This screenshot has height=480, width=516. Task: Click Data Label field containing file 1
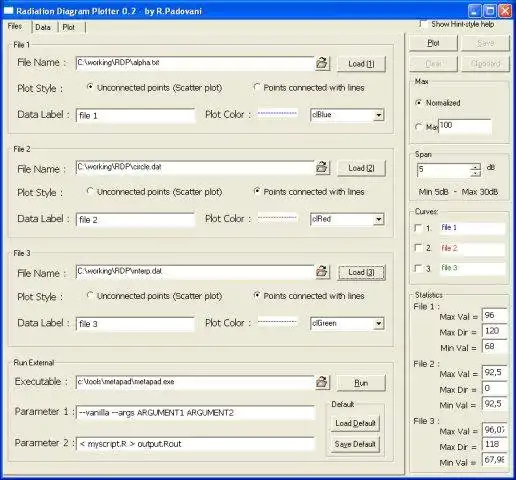coord(135,116)
